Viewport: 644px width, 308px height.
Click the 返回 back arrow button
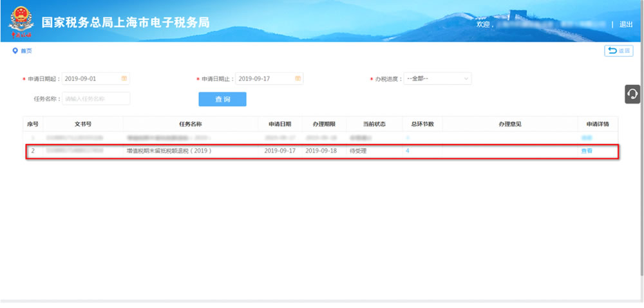click(618, 51)
